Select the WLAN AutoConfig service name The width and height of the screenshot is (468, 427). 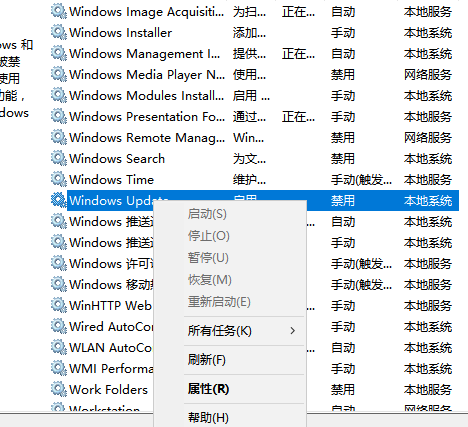click(x=110, y=348)
